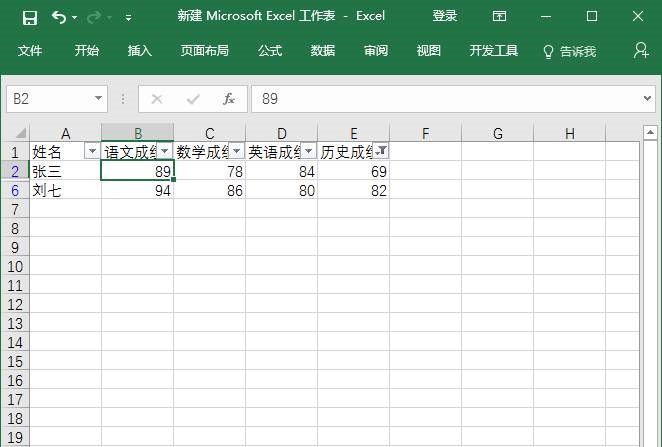The width and height of the screenshot is (662, 447).
Task: Select column A header
Action: pos(65,133)
